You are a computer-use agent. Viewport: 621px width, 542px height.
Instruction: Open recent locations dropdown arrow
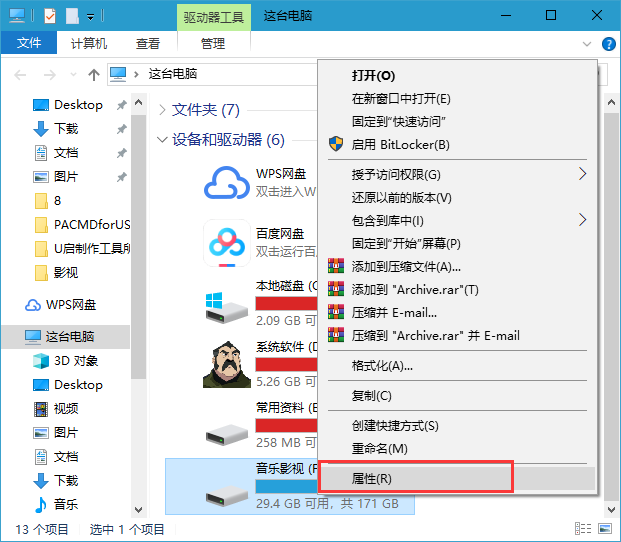(73, 74)
